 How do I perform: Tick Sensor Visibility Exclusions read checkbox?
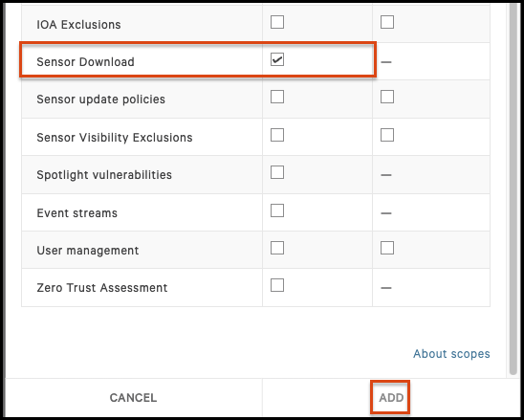pos(277,135)
